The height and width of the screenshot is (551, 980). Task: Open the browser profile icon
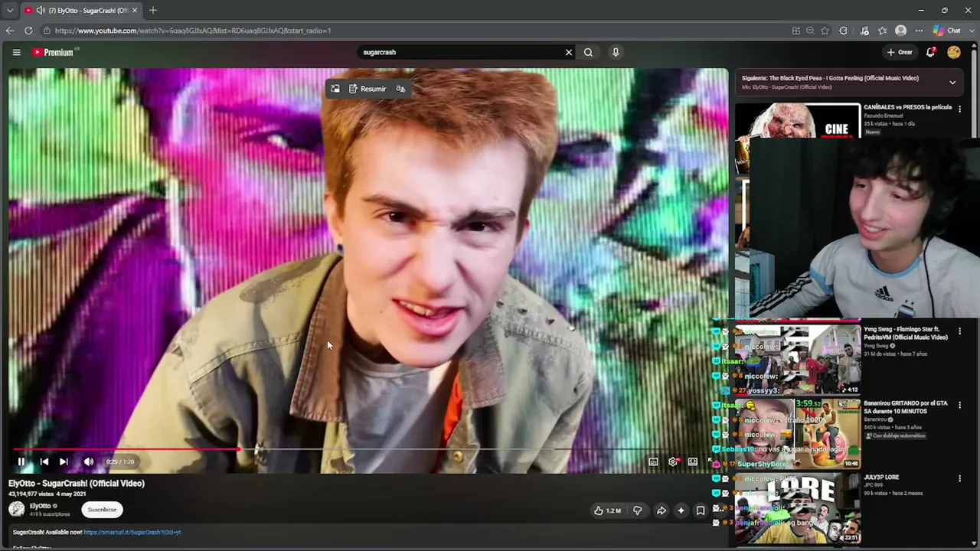coord(901,31)
